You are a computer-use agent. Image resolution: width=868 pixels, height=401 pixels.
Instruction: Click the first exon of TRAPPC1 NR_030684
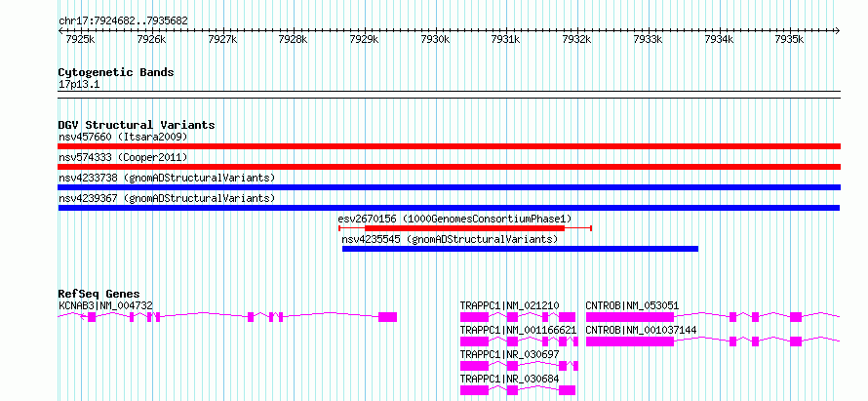point(474,390)
